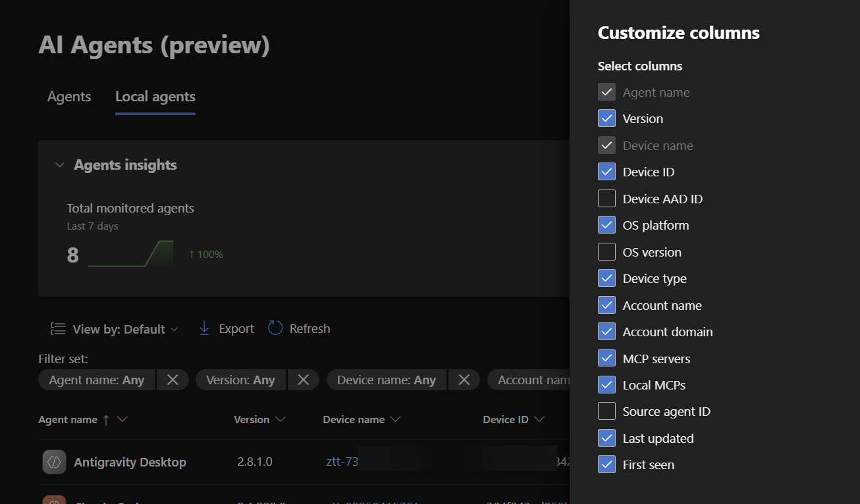The height and width of the screenshot is (504, 860).
Task: Click the Total monitored agents label
Action: [130, 209]
